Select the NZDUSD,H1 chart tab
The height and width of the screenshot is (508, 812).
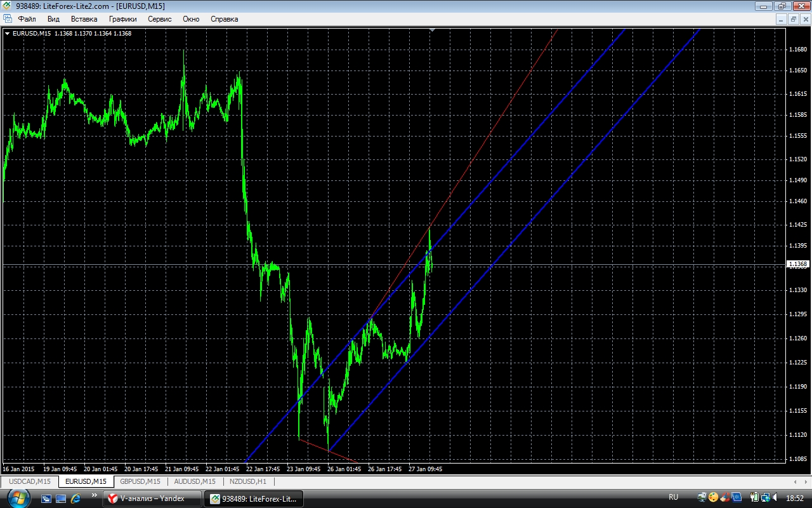[248, 481]
